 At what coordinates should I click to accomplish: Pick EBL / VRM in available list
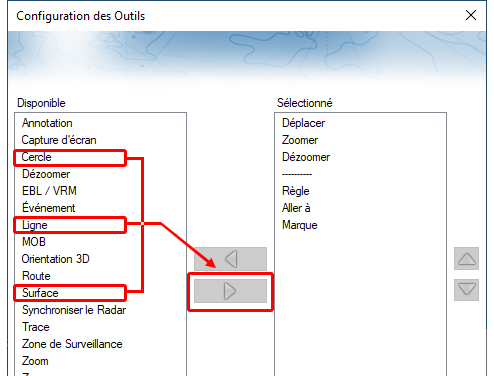(49, 191)
